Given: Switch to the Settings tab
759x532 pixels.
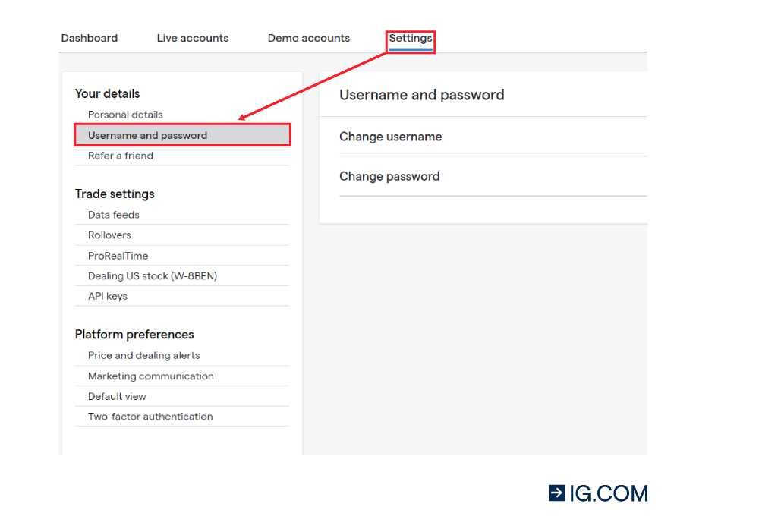Looking at the screenshot, I should click(x=410, y=38).
